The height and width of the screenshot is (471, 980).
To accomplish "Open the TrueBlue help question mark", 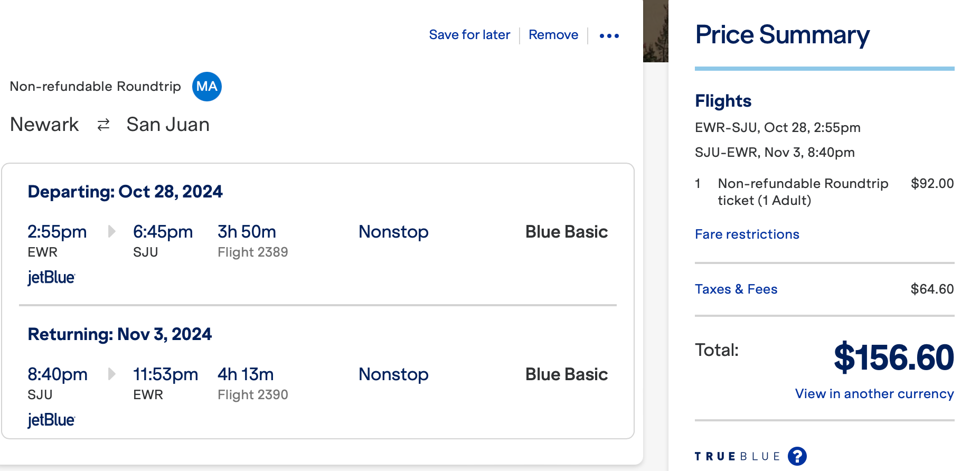I will (798, 455).
